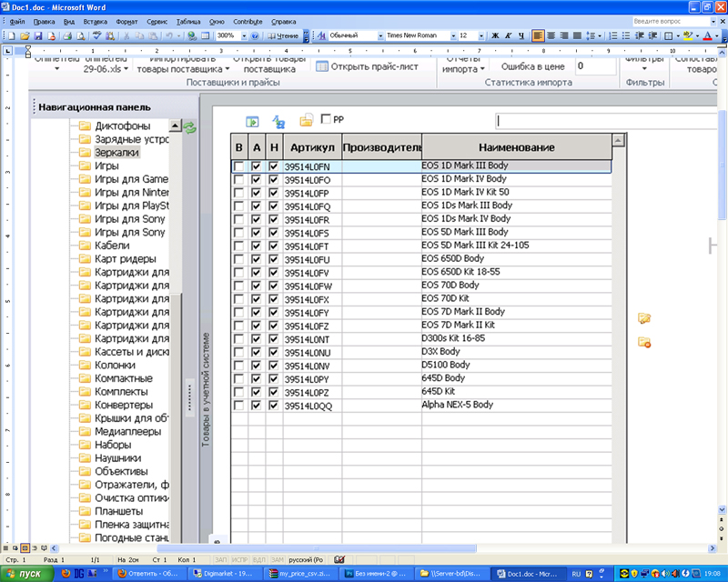Image resolution: width=728 pixels, height=582 pixels.
Task: Check column B box for 39514L0FN
Action: (238, 166)
